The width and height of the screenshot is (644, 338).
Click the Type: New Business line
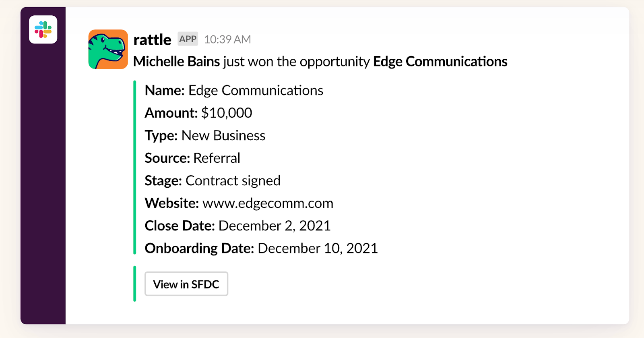pos(205,136)
